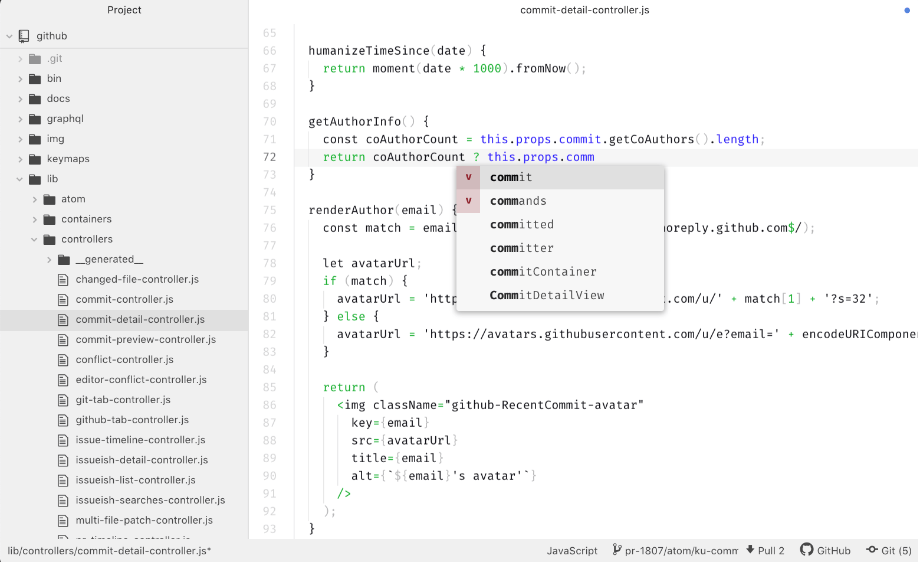The width and height of the screenshot is (918, 562).
Task: Click the file path in status bar
Action: (109, 550)
